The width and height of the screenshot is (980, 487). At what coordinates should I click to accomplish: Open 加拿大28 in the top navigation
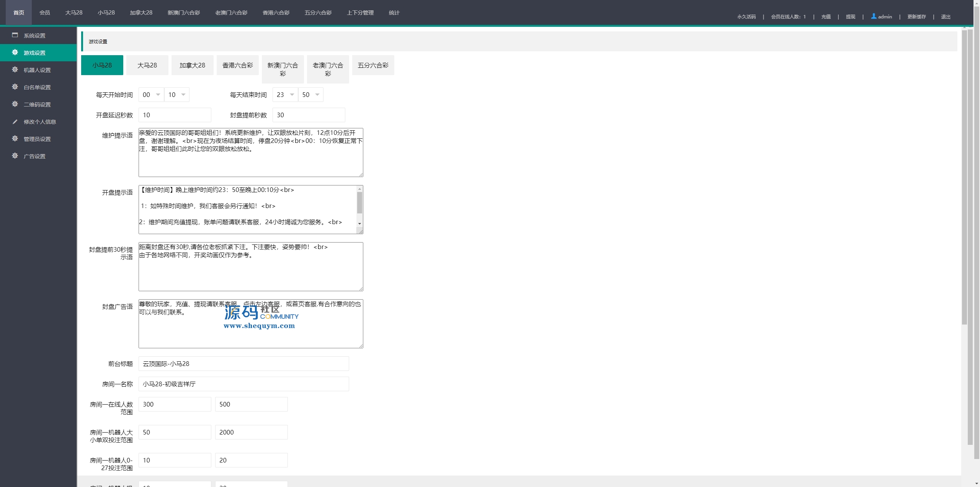pos(141,13)
